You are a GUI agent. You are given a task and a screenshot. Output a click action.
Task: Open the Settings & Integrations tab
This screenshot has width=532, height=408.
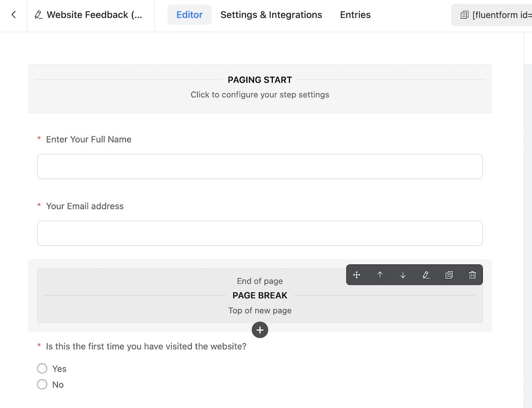pos(271,15)
